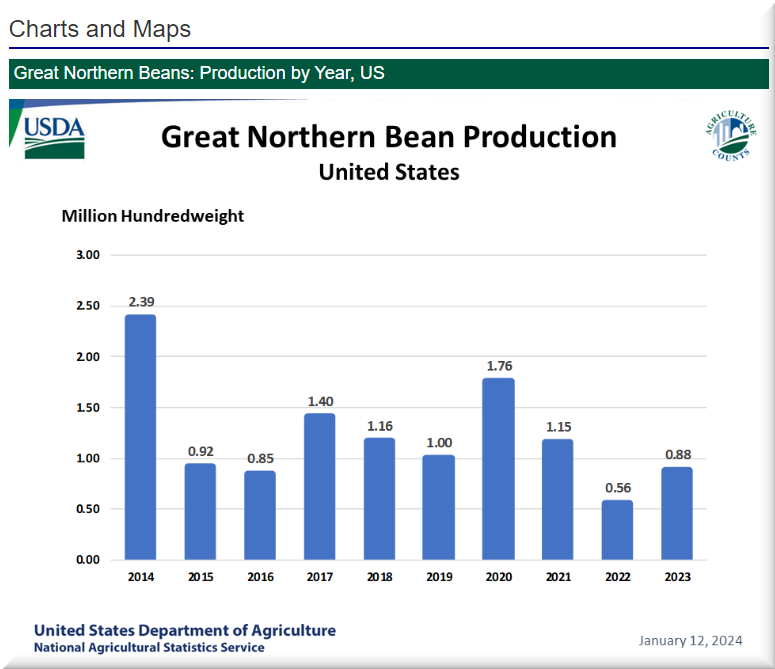
Task: Click the Charts and Maps heading
Action: coord(100,29)
